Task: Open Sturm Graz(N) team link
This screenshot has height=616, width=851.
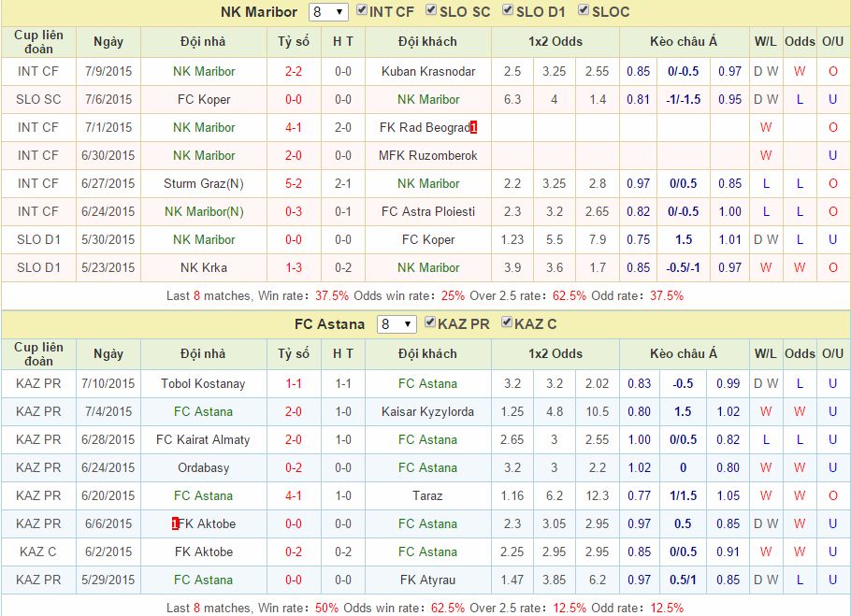Action: click(204, 184)
